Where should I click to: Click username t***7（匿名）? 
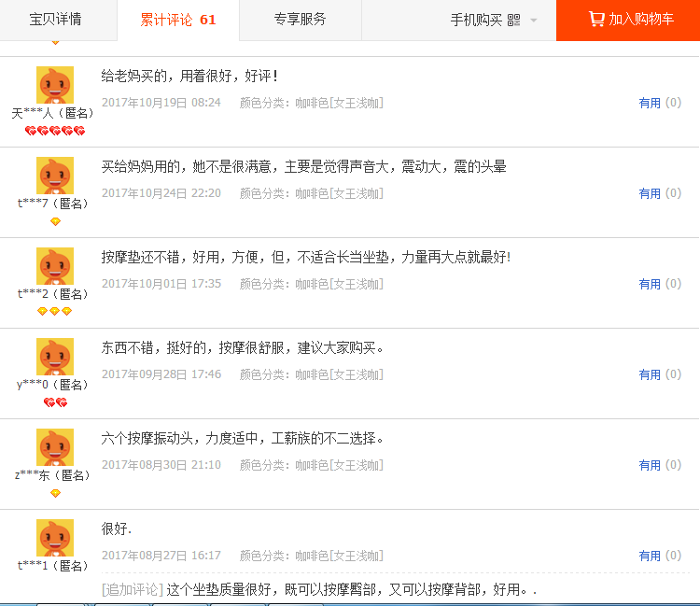click(x=52, y=204)
